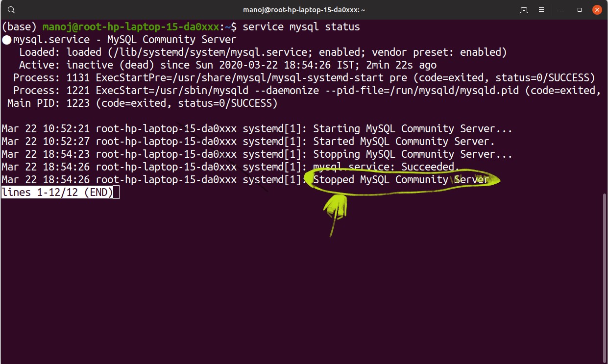
Task: Click the blinking cursor after (END)
Action: click(x=116, y=192)
